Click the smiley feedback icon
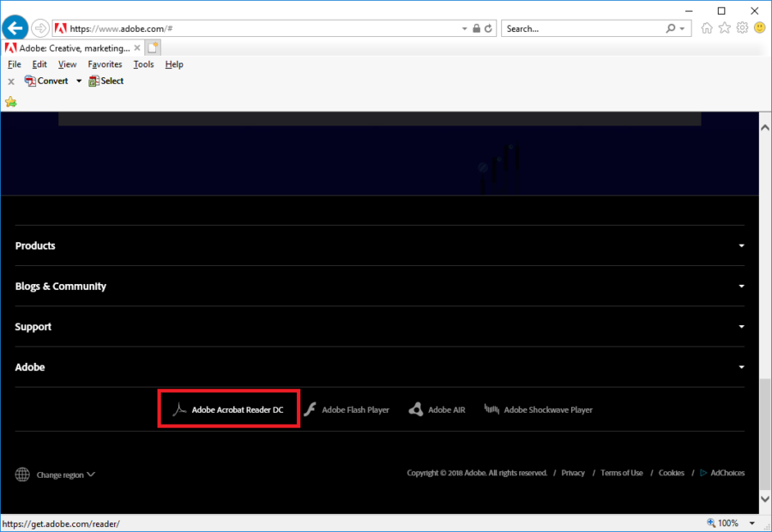The height and width of the screenshot is (532, 772). 760,27
